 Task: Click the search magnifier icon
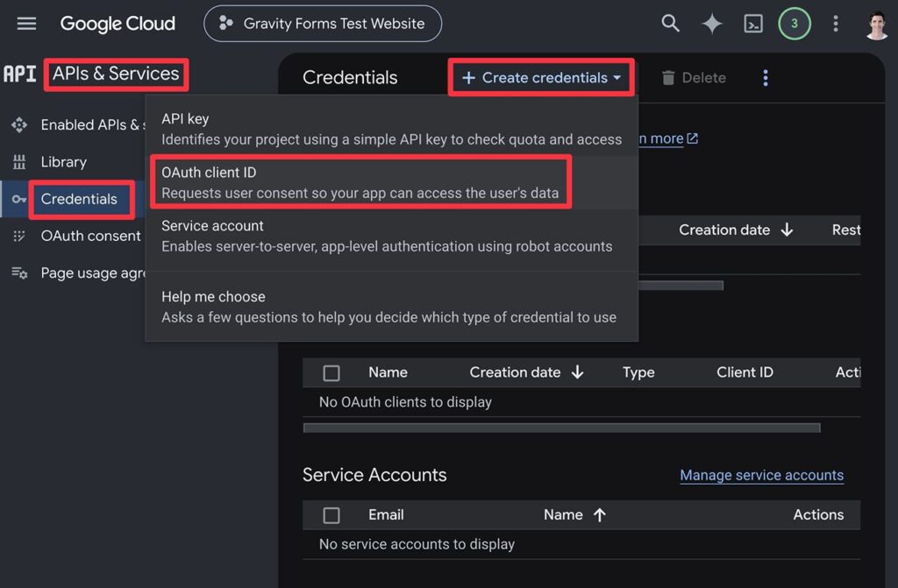[670, 24]
